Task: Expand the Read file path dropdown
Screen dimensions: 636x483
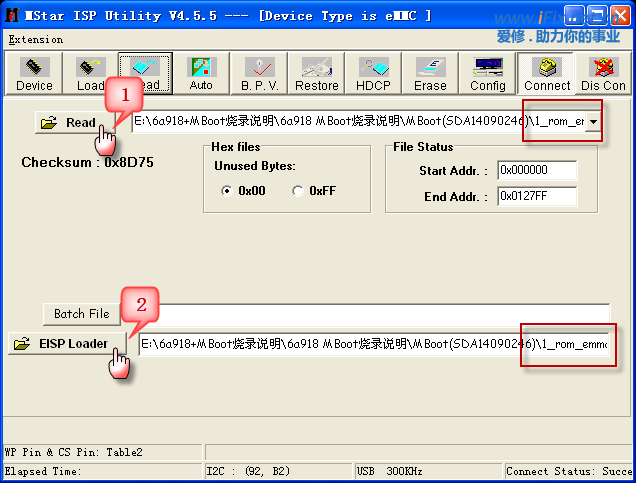Action: pyautogui.click(x=594, y=122)
